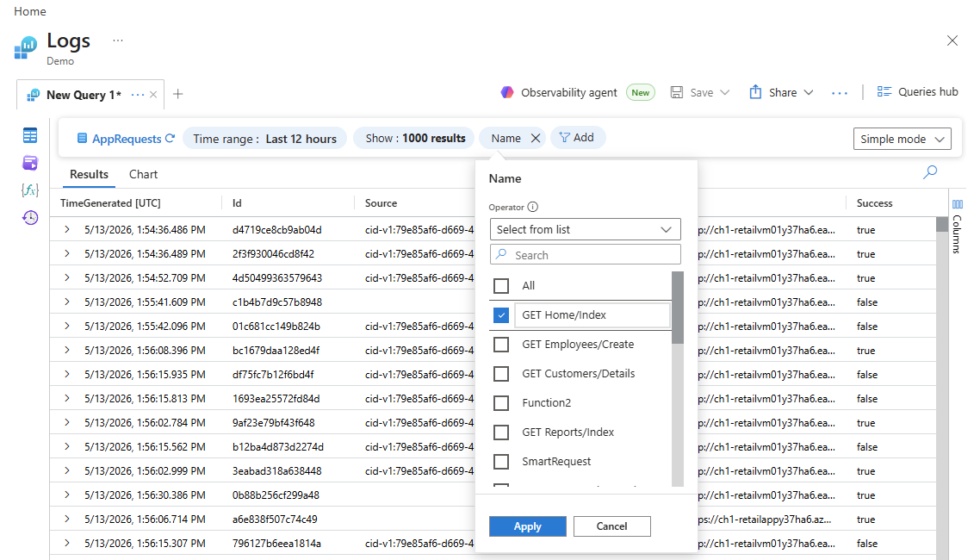
Task: Expand row with Id 0b88b256cf299a48
Action: tap(67, 495)
